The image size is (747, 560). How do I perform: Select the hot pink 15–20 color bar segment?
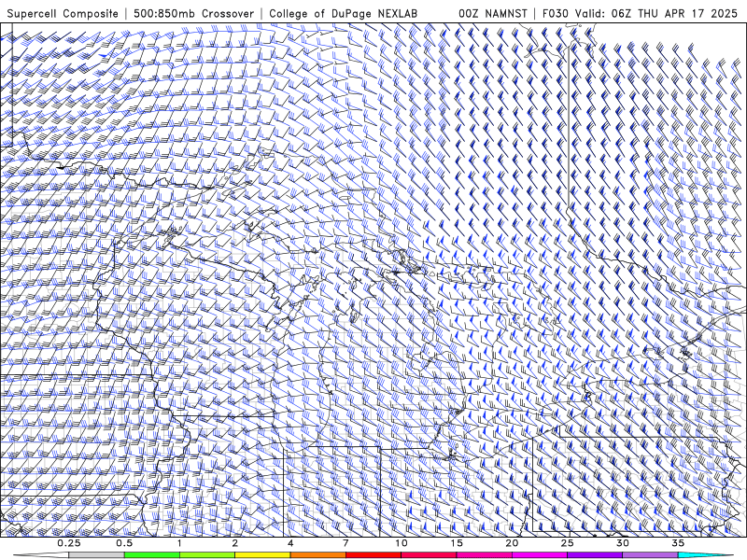click(484, 555)
